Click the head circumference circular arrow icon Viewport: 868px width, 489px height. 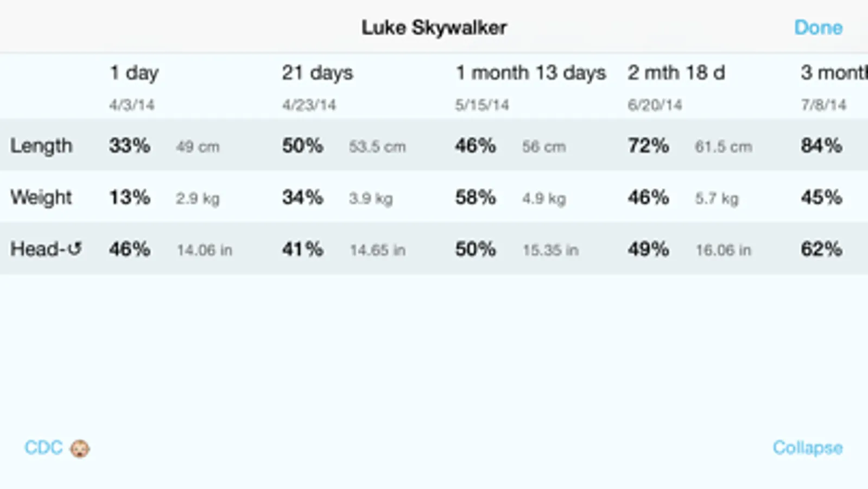coord(74,249)
